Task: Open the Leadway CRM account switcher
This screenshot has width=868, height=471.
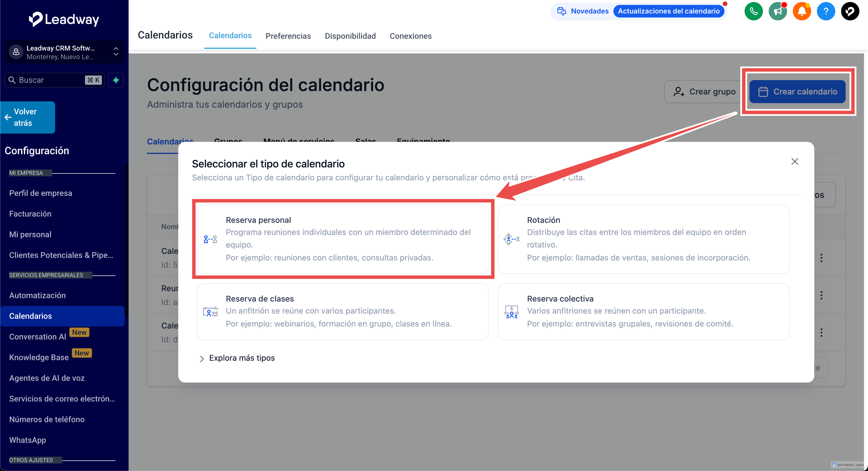Action: coord(64,52)
